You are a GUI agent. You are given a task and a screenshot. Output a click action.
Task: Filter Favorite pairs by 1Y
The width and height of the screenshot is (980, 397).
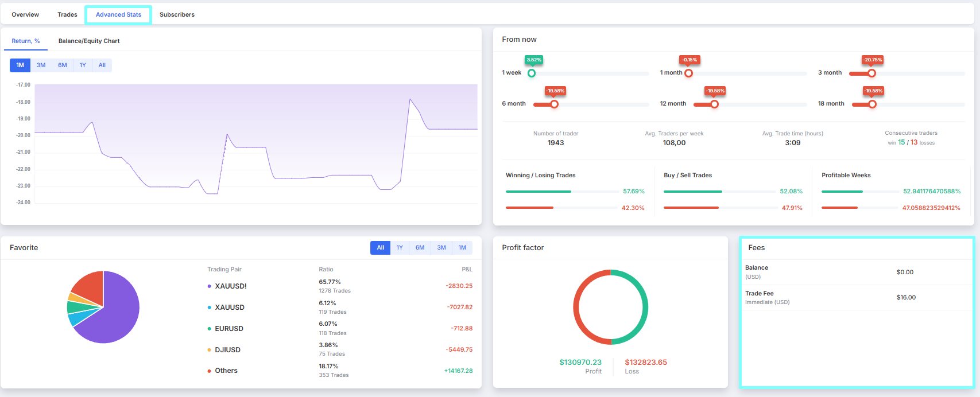coord(400,248)
